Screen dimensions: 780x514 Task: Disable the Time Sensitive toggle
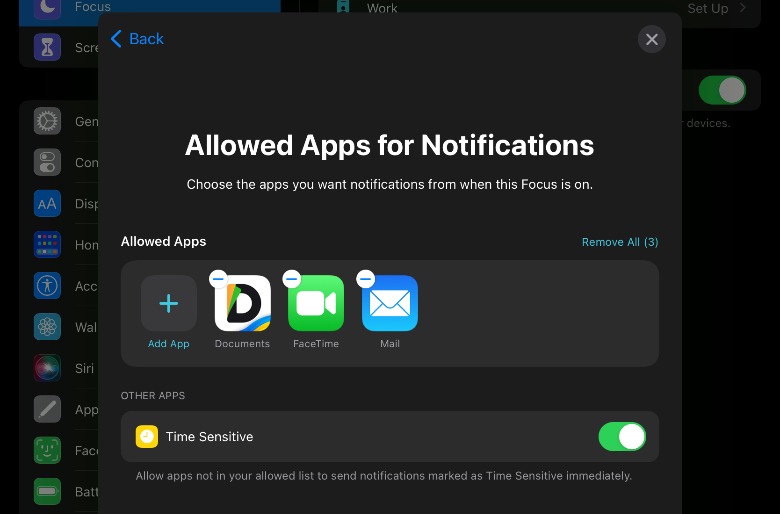click(621, 437)
